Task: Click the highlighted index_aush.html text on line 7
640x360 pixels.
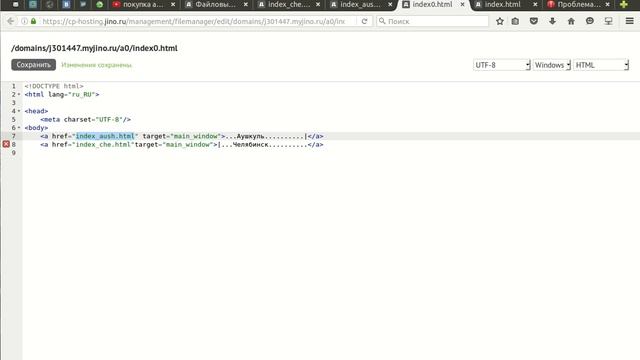Action: click(x=105, y=136)
